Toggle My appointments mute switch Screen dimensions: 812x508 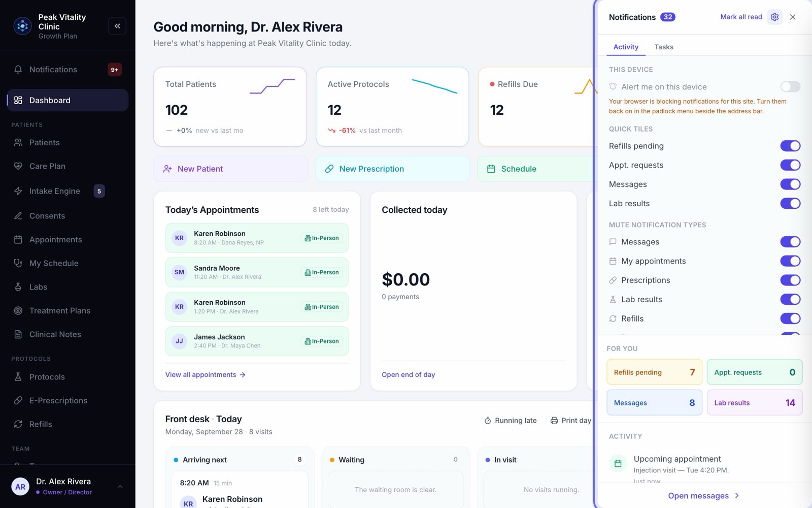pos(790,261)
